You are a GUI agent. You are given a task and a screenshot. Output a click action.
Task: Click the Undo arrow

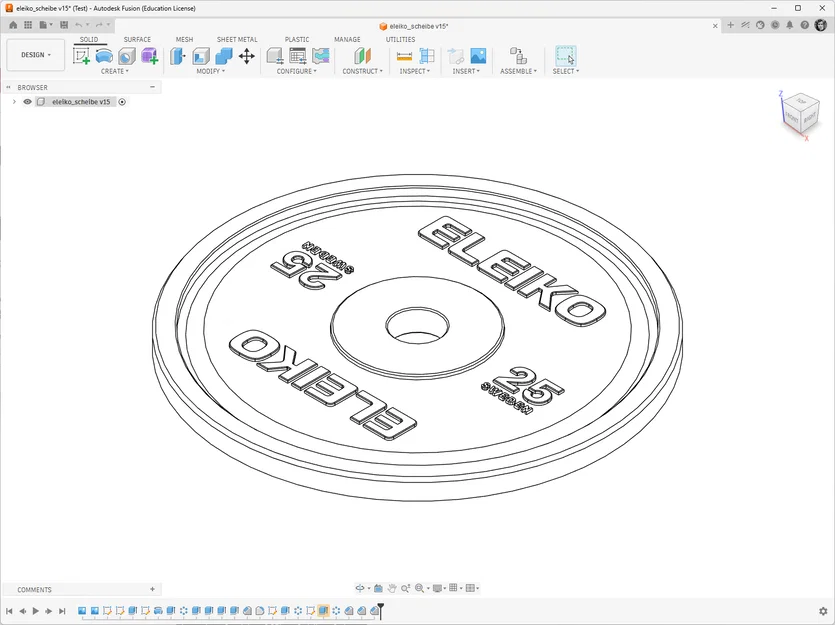tap(79, 25)
